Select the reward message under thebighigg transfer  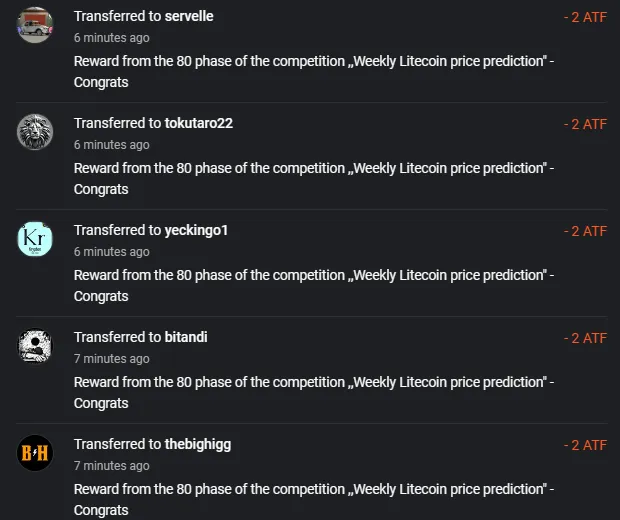(x=314, y=500)
